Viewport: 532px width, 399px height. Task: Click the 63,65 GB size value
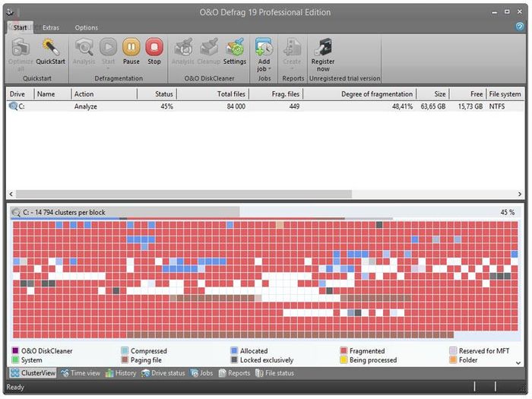pos(433,106)
